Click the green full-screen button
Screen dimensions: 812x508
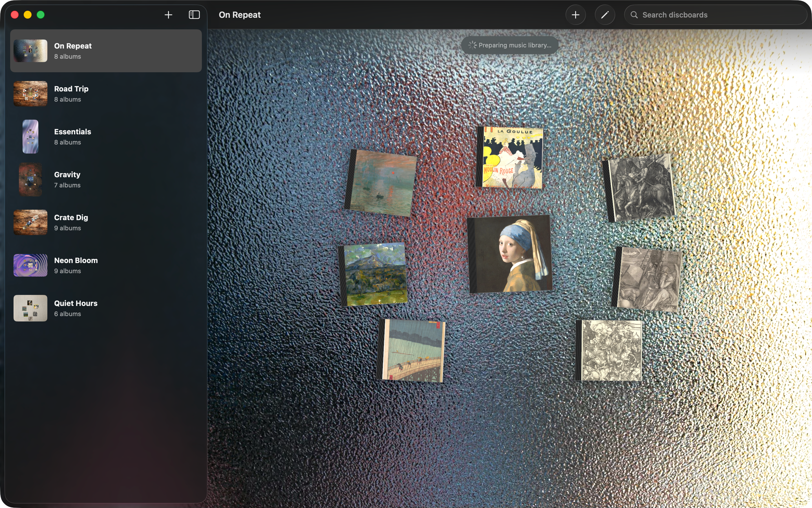click(41, 15)
